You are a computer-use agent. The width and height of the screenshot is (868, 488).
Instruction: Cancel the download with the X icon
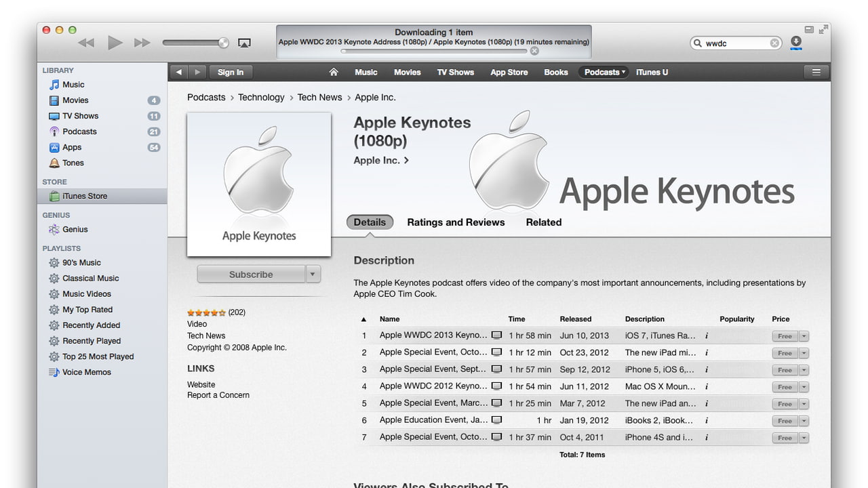(534, 51)
